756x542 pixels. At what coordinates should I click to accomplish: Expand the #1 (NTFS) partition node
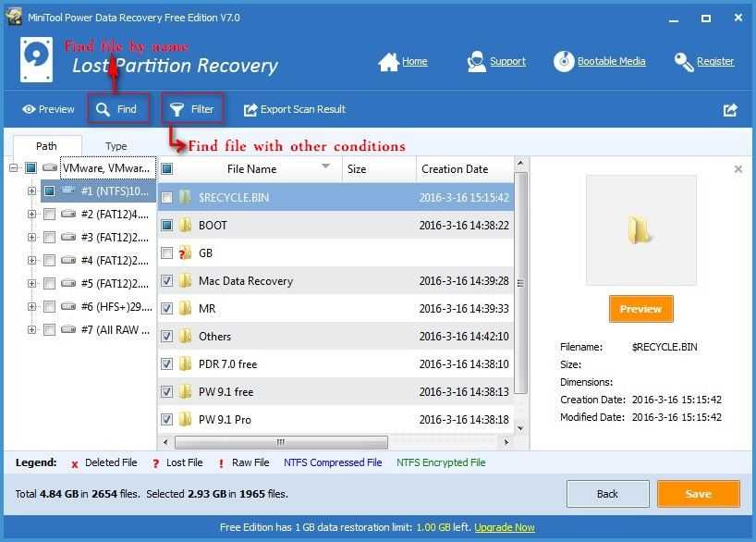tap(31, 191)
